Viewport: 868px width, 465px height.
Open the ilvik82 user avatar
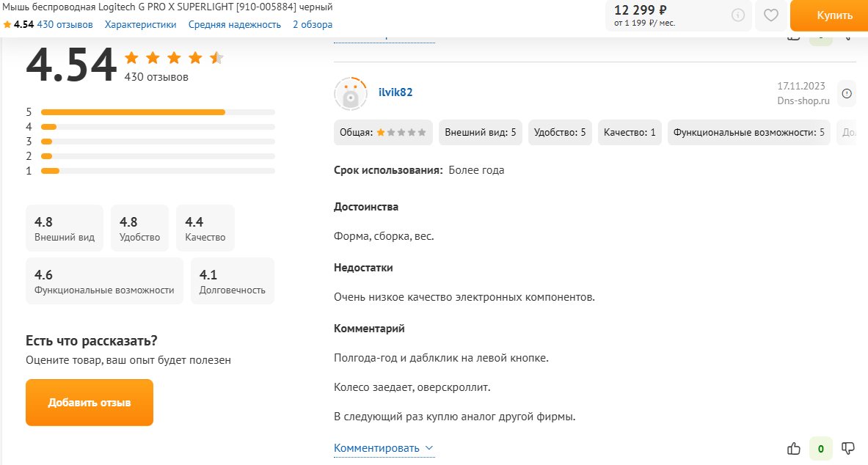[351, 94]
